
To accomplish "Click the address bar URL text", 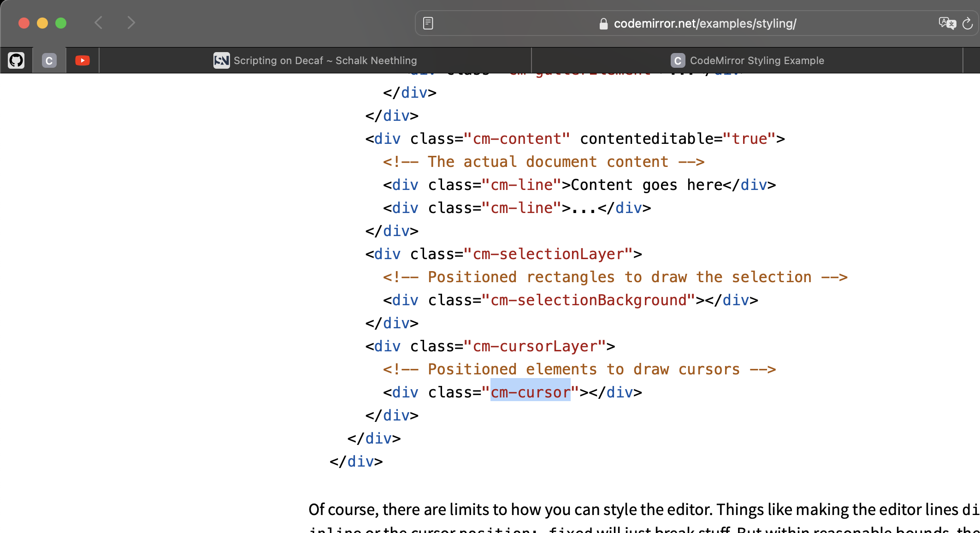I will [x=705, y=24].
